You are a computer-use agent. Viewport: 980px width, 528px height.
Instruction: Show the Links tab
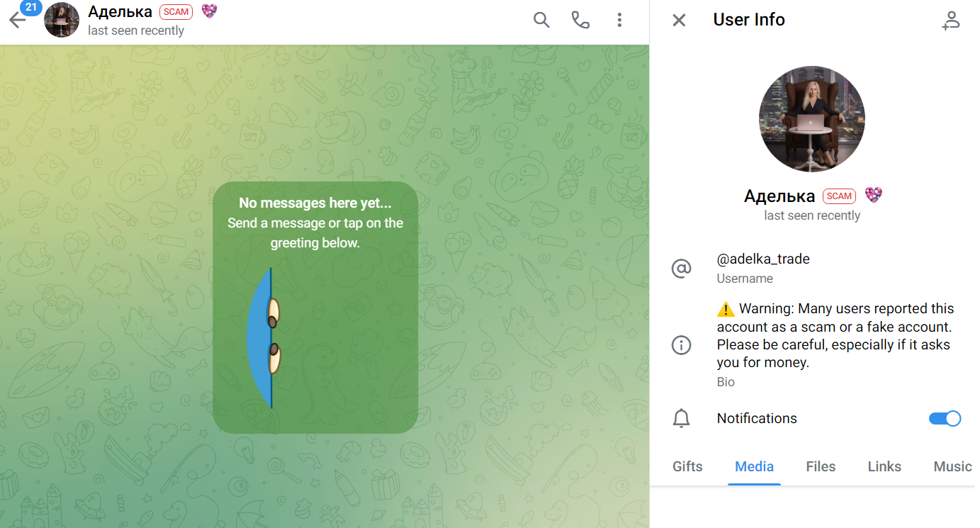click(x=884, y=466)
